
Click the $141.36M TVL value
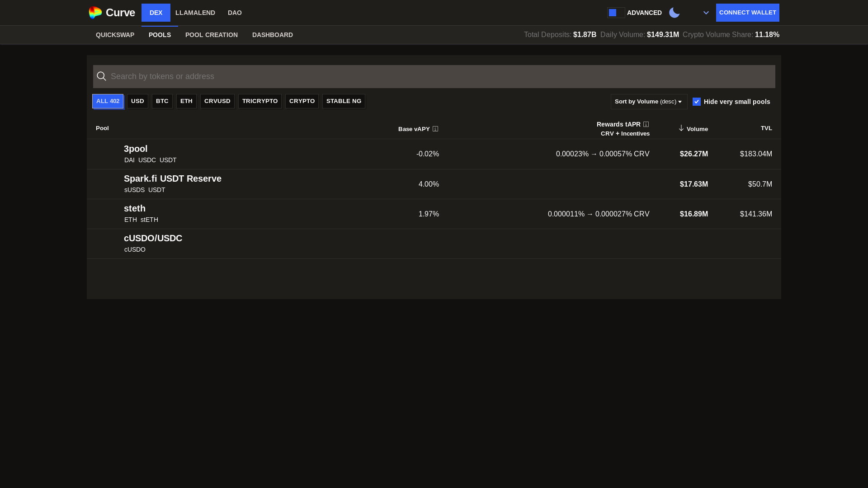click(756, 214)
